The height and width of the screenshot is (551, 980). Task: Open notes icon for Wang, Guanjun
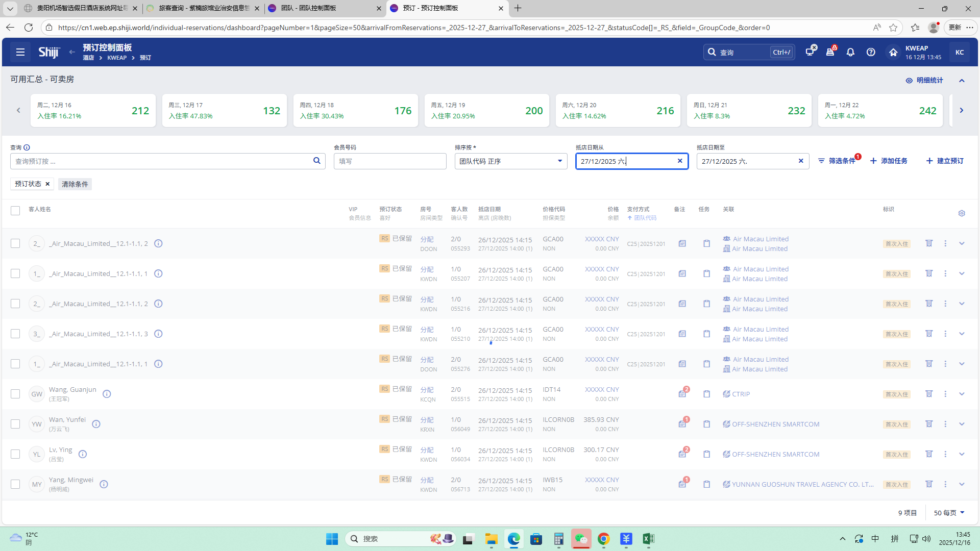tap(682, 394)
